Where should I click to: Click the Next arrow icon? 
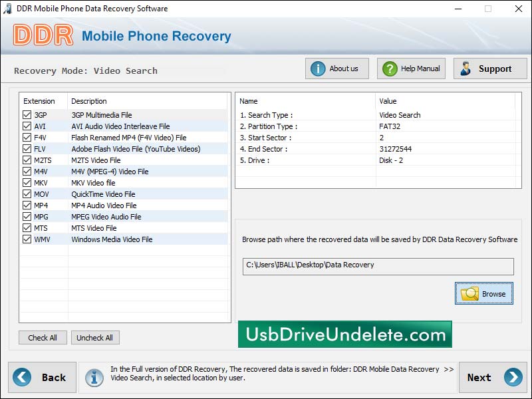click(x=513, y=377)
